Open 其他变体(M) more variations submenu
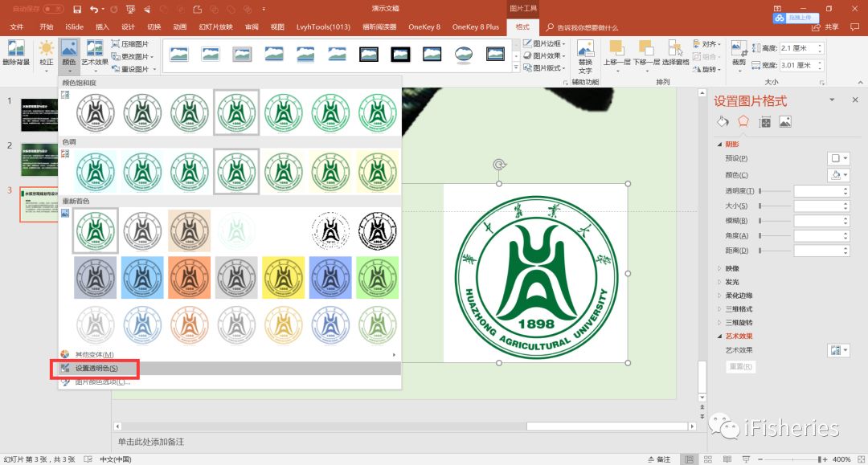The image size is (868, 465). pyautogui.click(x=229, y=354)
